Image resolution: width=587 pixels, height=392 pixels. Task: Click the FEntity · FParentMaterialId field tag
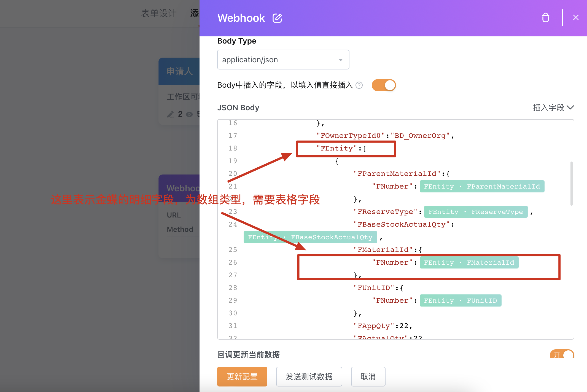point(482,186)
